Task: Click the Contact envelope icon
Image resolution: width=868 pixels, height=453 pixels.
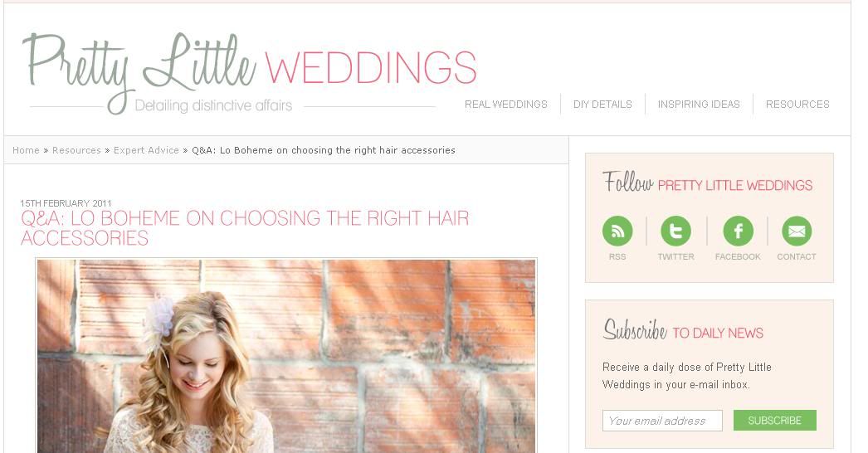Action: [797, 231]
